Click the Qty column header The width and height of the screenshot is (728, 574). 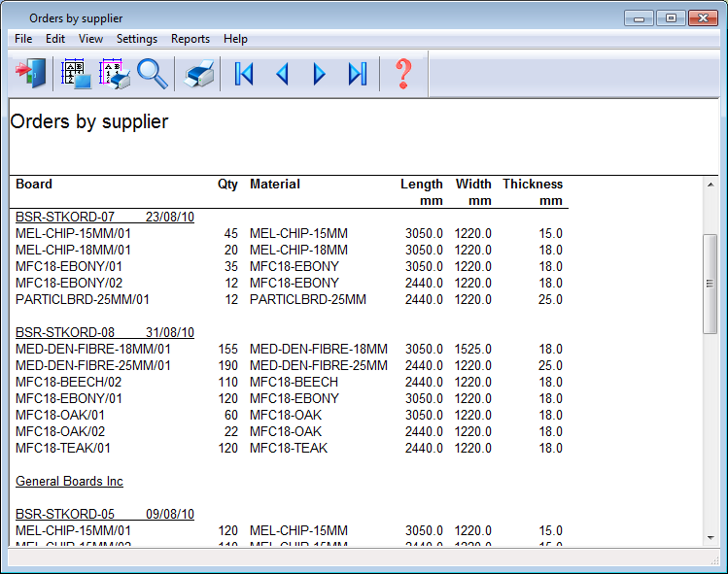pos(227,185)
